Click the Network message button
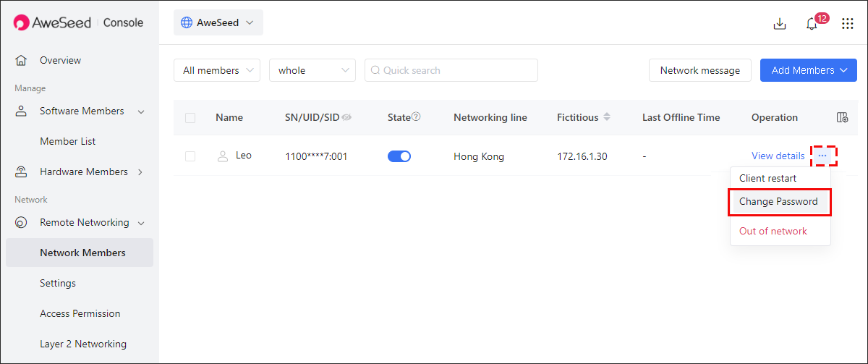The height and width of the screenshot is (364, 868). tap(700, 70)
